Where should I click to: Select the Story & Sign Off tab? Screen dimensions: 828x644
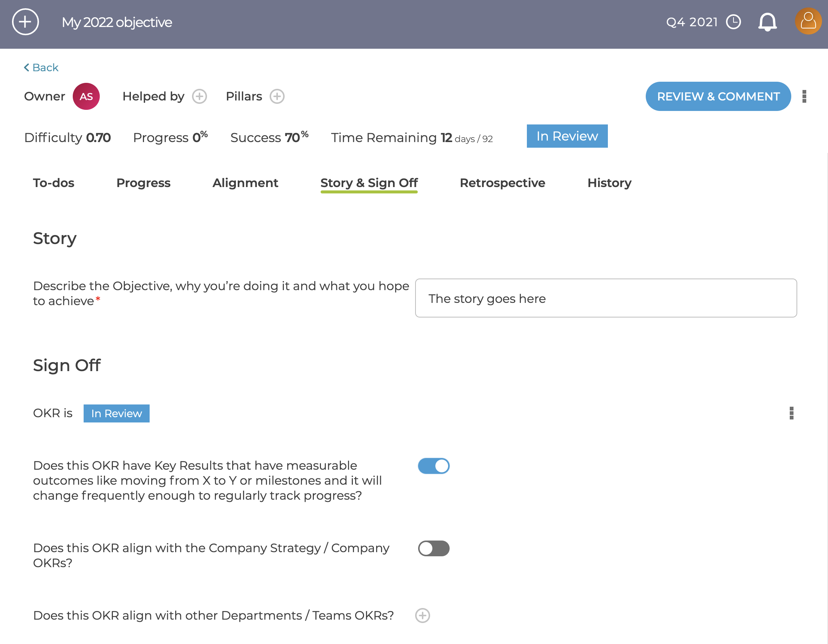[369, 184]
